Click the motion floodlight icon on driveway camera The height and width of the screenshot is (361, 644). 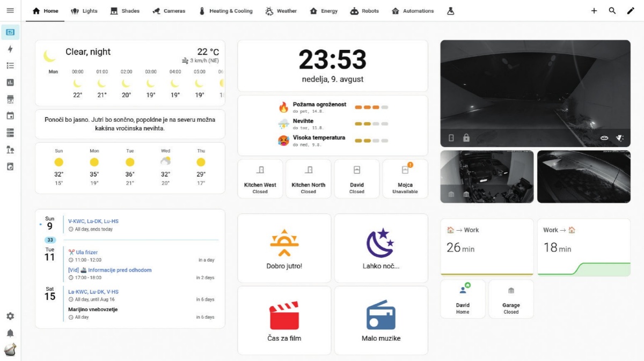(x=620, y=138)
